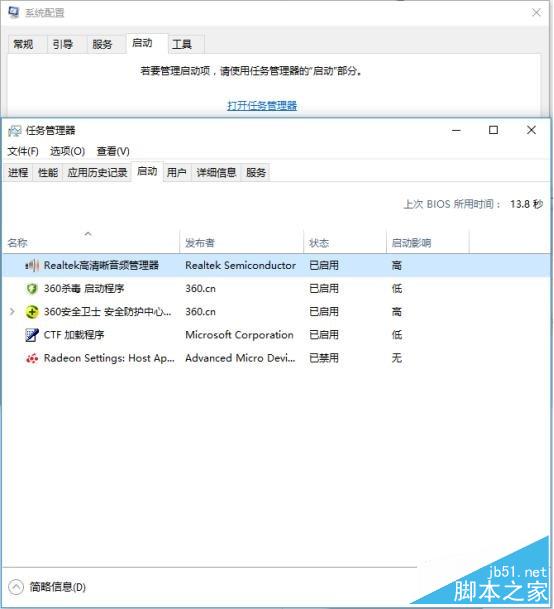Click the 360安全卫士 yellow-green plus icon
The image size is (554, 609).
(x=31, y=312)
